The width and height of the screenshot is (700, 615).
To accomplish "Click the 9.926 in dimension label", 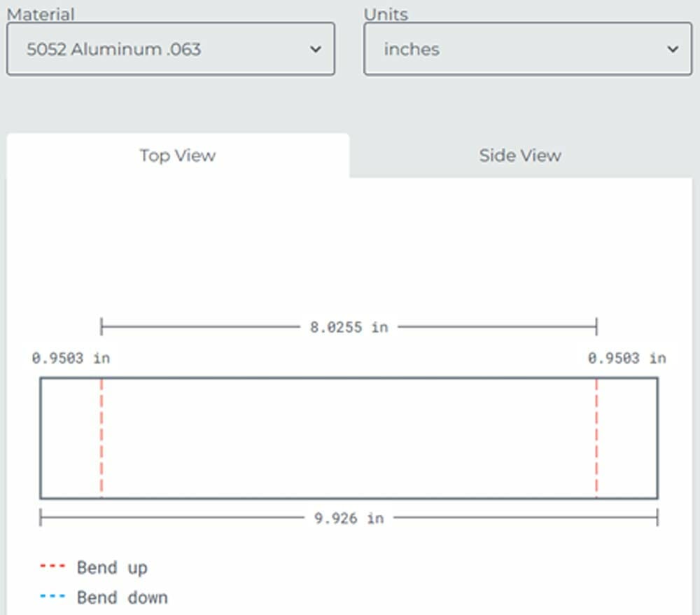I will tap(349, 518).
